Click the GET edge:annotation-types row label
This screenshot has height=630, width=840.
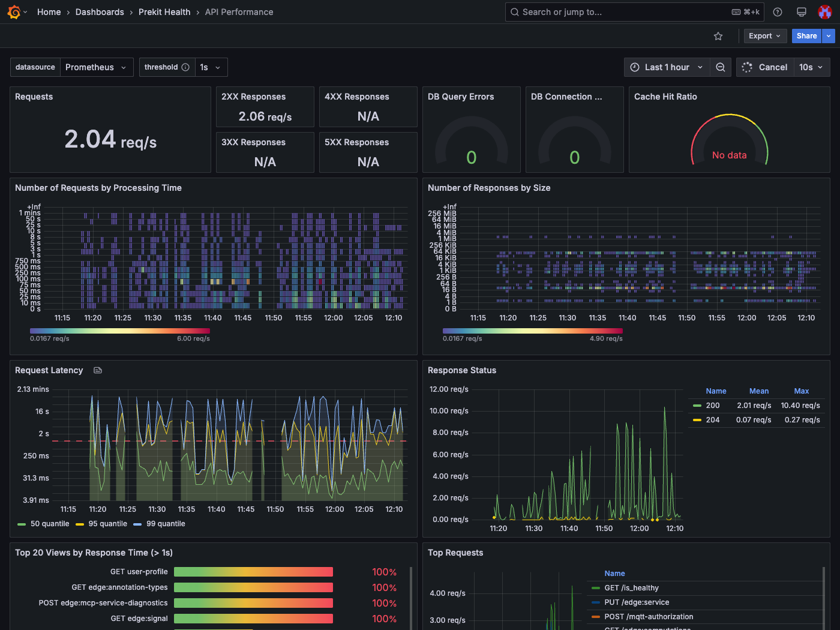click(x=119, y=587)
